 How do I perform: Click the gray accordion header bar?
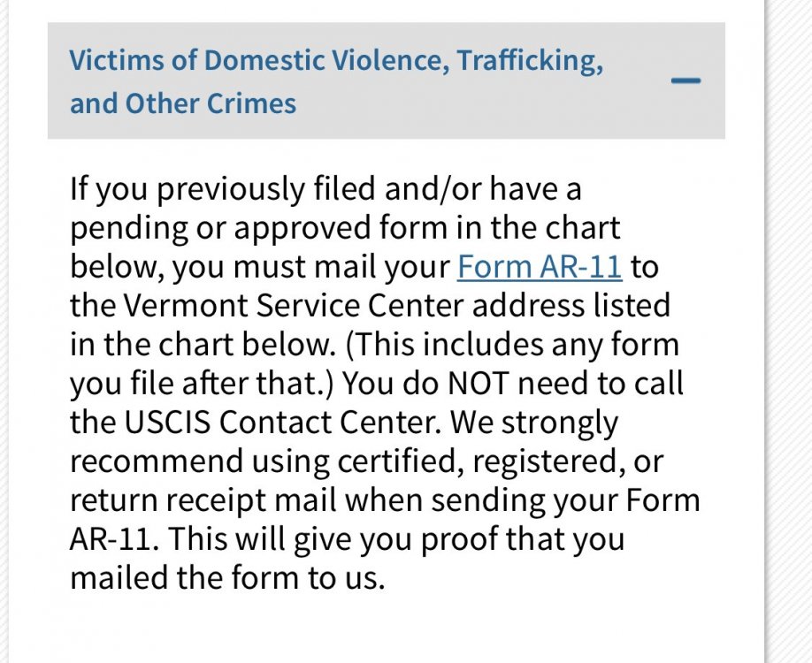[387, 80]
